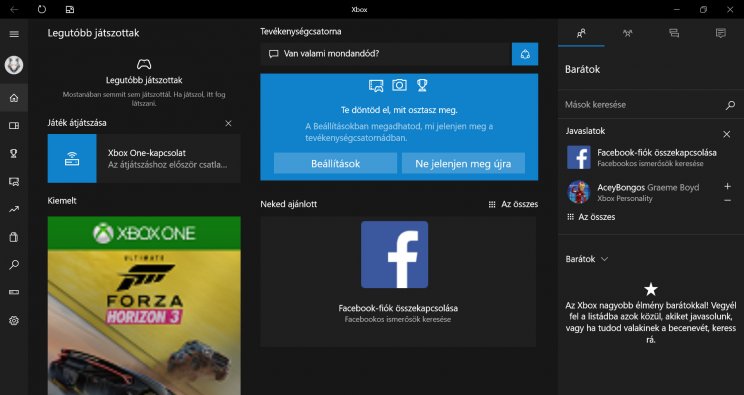Open the Search magnifier sidebar icon
The width and height of the screenshot is (744, 395).
pyautogui.click(x=14, y=264)
